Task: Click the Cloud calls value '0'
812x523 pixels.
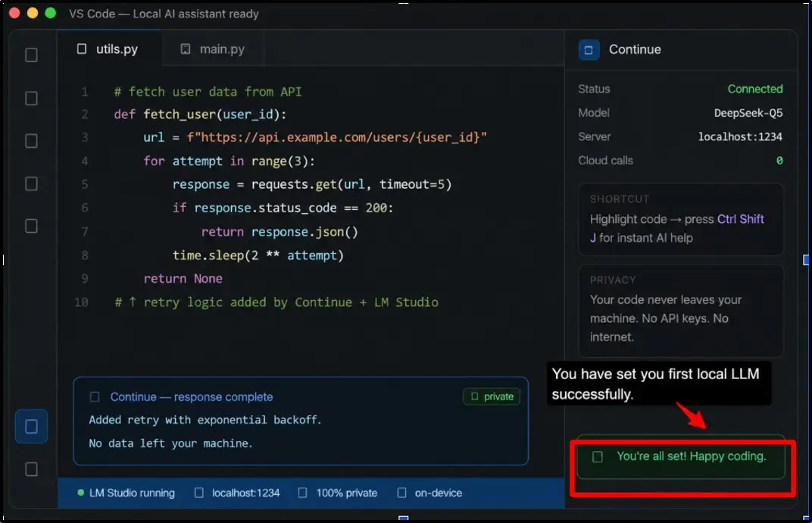Action: [x=779, y=161]
